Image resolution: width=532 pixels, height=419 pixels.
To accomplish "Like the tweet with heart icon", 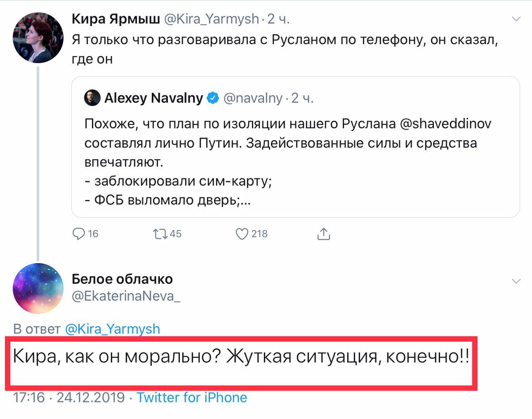I will (242, 234).
